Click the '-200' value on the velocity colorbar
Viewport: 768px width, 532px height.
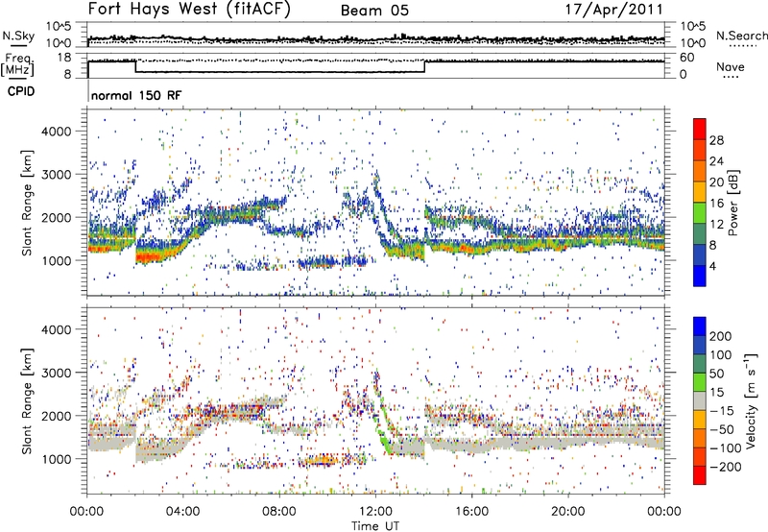tap(725, 467)
